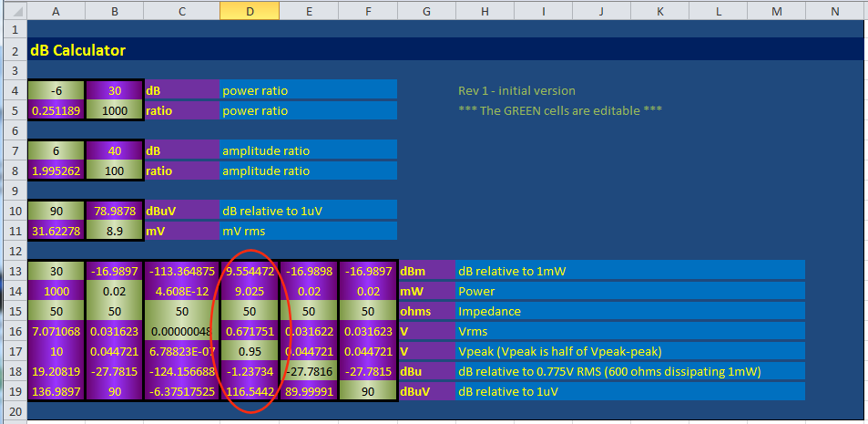The image size is (868, 424).
Task: Select the cell showing 116.5442
Action: point(250,391)
